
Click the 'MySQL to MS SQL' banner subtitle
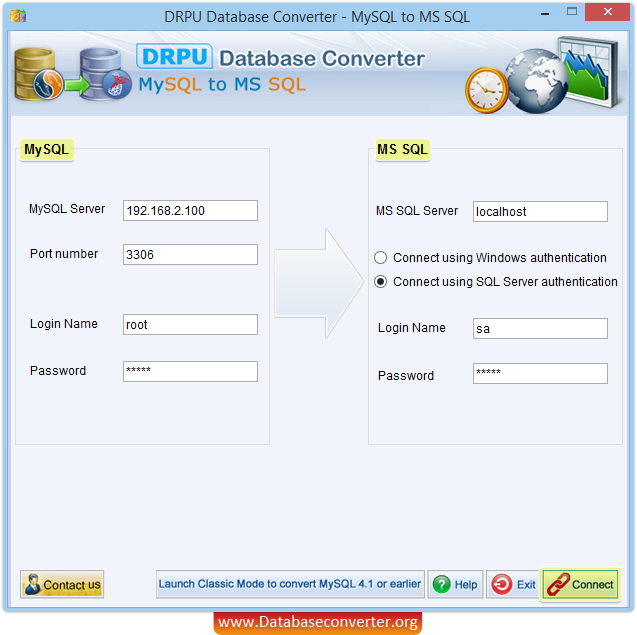click(222, 85)
